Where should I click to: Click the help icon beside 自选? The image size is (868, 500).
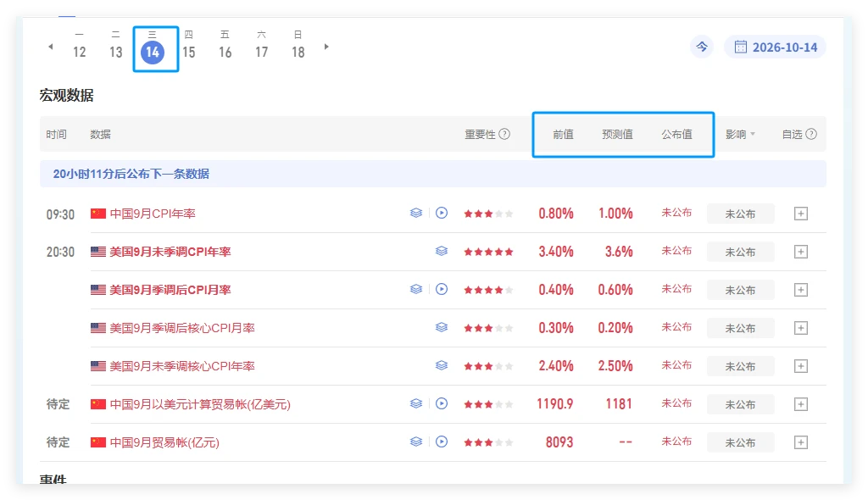pyautogui.click(x=811, y=134)
